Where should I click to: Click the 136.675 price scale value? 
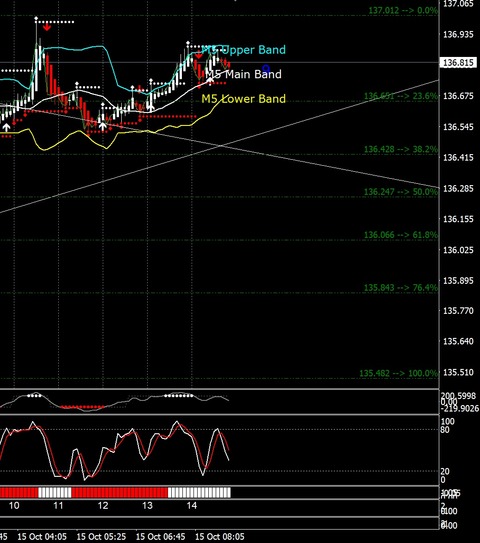click(458, 96)
